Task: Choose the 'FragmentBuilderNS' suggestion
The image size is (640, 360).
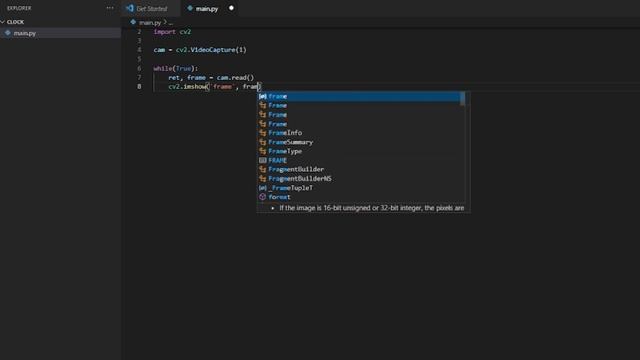Action: [x=360, y=179]
